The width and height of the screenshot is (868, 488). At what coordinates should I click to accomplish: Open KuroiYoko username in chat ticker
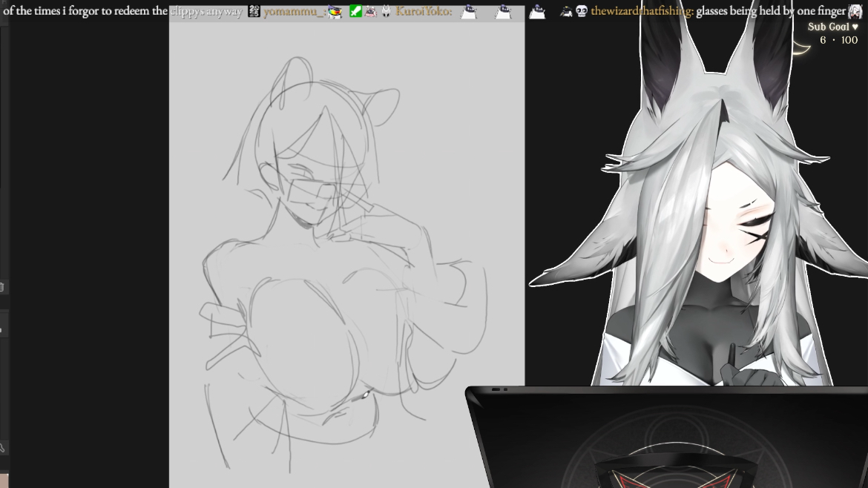point(424,10)
